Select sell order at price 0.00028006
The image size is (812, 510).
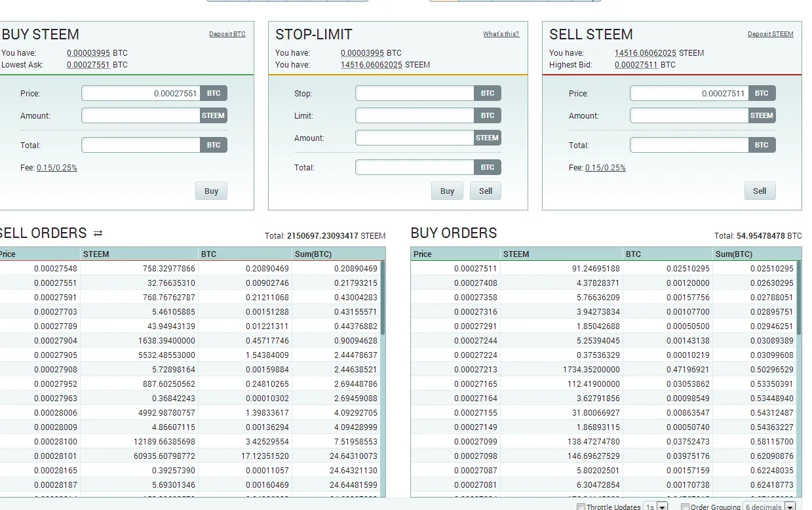(189, 413)
